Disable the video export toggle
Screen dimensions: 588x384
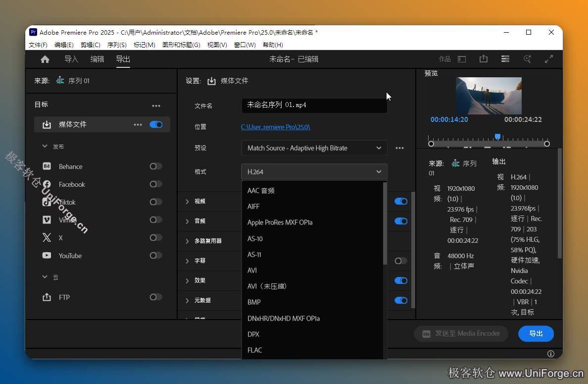coord(401,201)
